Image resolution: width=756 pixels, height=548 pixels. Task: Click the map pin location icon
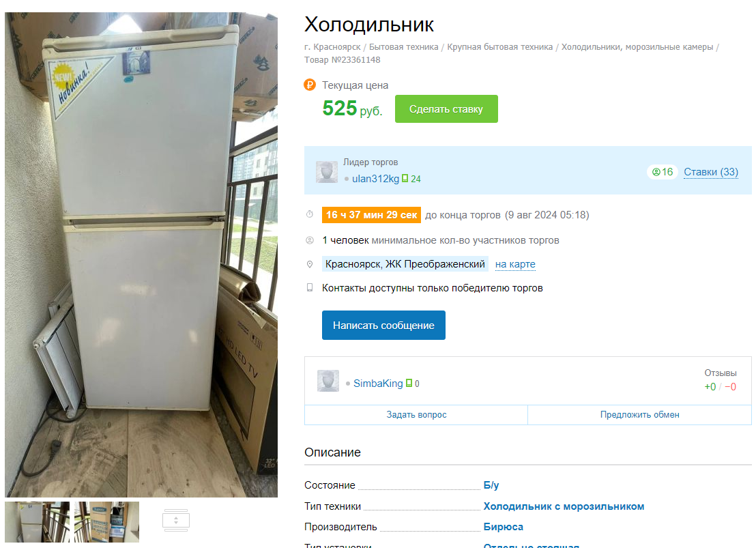pyautogui.click(x=310, y=264)
